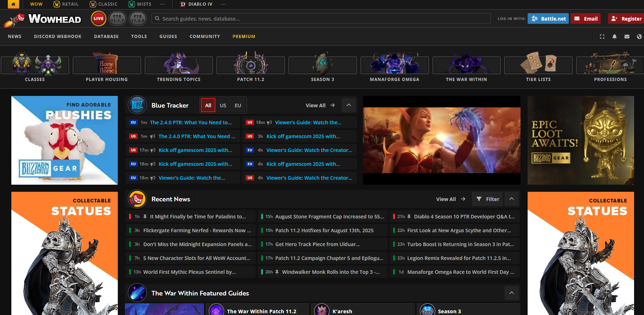644x315 pixels.
Task: Filter Blue Tracker to EU posts
Action: tap(238, 105)
